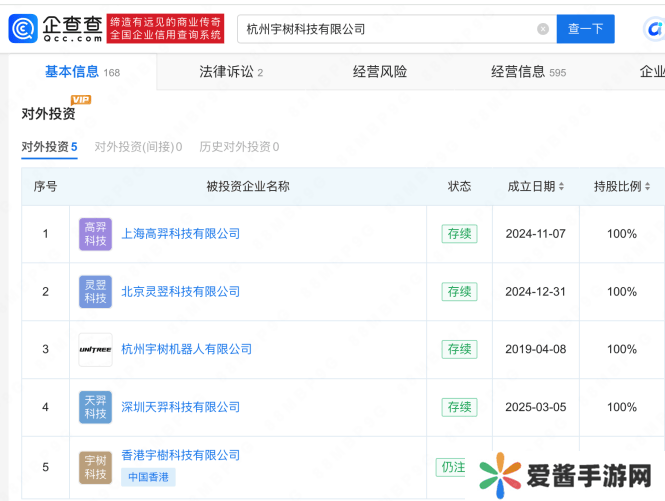665x501 pixels.
Task: Open the 基本信息 tab
Action: click(82, 72)
